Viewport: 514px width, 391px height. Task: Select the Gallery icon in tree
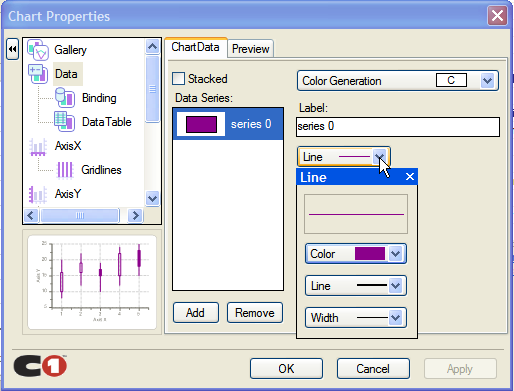click(38, 50)
